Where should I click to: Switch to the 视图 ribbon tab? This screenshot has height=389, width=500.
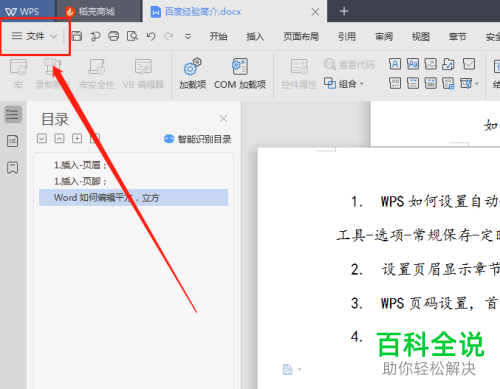coord(421,36)
